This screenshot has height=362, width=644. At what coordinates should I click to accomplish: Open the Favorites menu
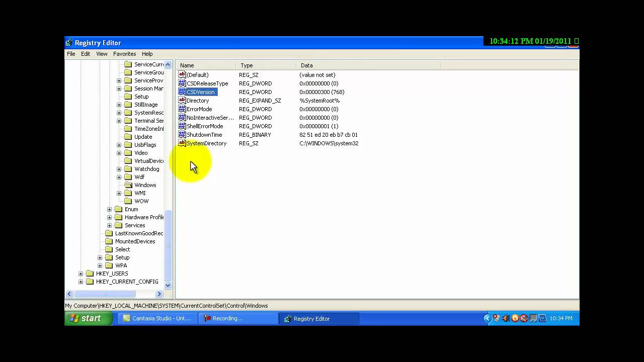tap(124, 54)
